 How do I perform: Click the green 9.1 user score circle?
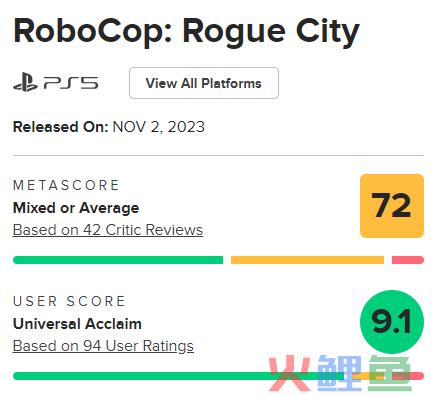point(392,322)
